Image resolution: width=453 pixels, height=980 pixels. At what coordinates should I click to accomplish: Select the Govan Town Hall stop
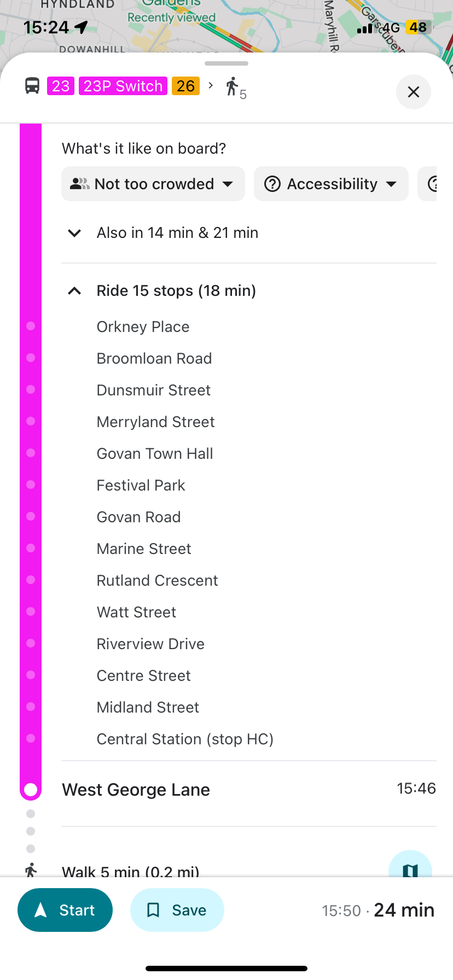(x=155, y=454)
